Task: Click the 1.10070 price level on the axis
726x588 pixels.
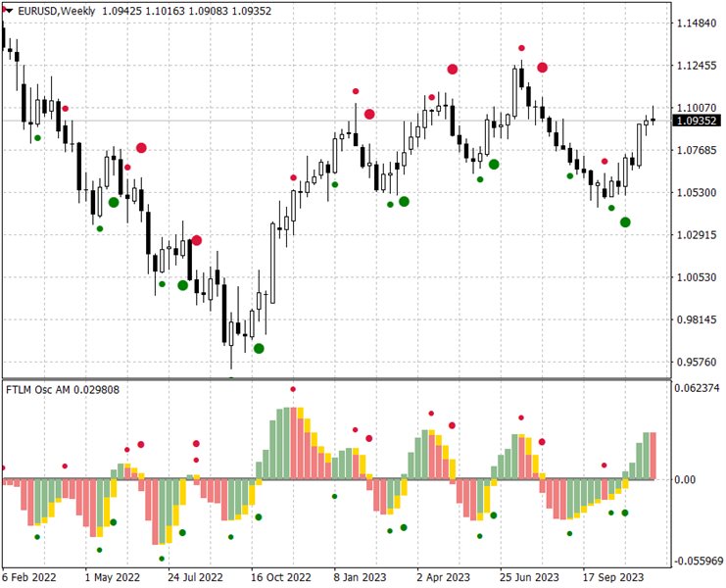Action: [697, 108]
